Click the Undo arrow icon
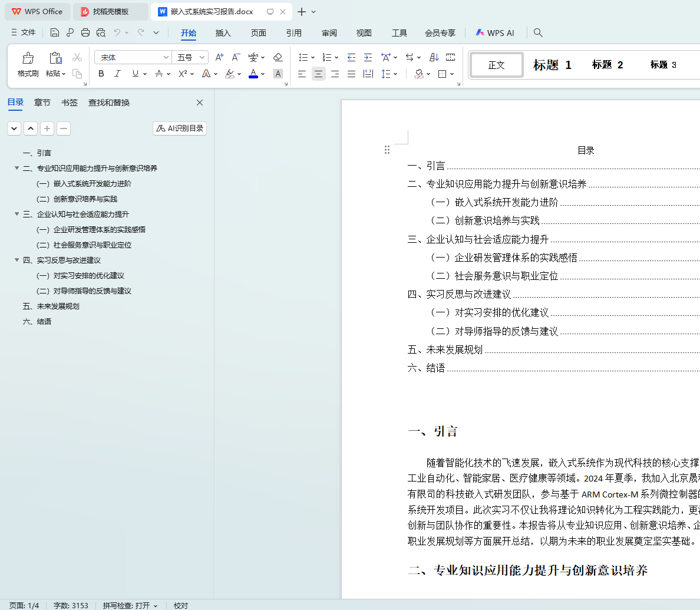The height and width of the screenshot is (610, 700). [x=117, y=32]
